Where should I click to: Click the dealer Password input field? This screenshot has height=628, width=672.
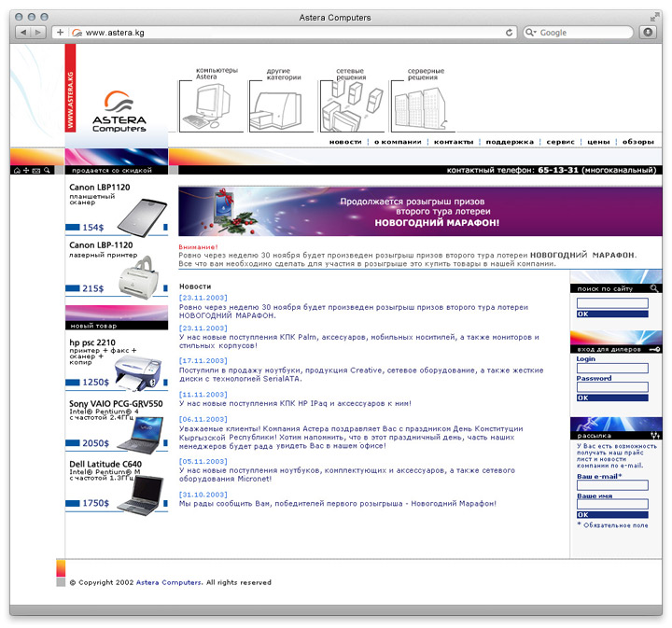pos(612,387)
